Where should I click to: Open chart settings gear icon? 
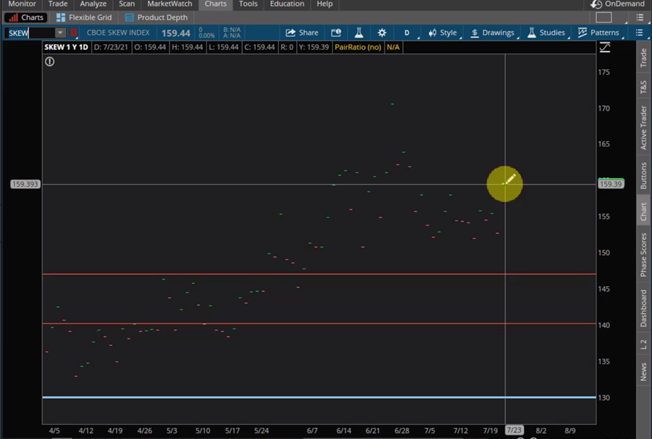(x=382, y=33)
